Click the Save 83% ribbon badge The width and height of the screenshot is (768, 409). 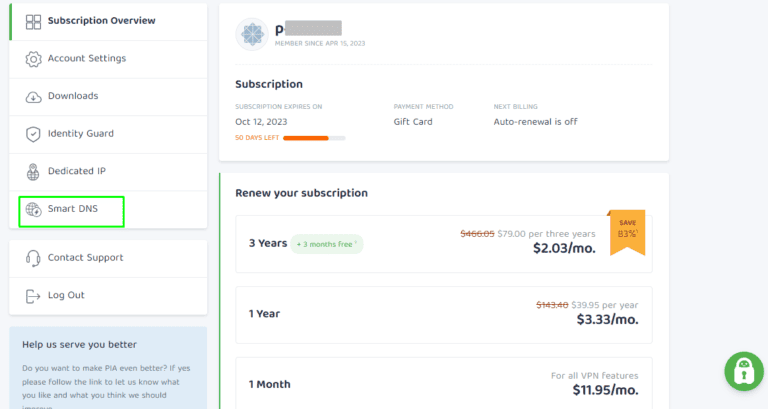pyautogui.click(x=627, y=228)
